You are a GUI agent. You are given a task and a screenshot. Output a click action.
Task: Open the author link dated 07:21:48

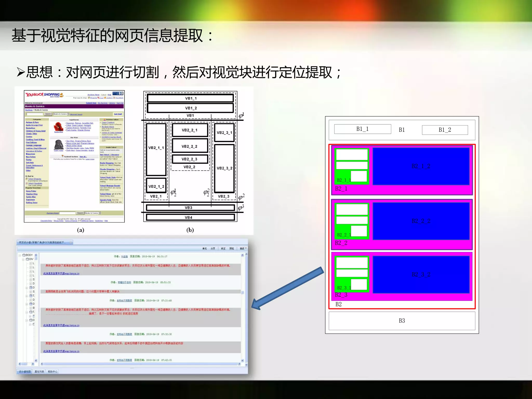[x=124, y=301]
